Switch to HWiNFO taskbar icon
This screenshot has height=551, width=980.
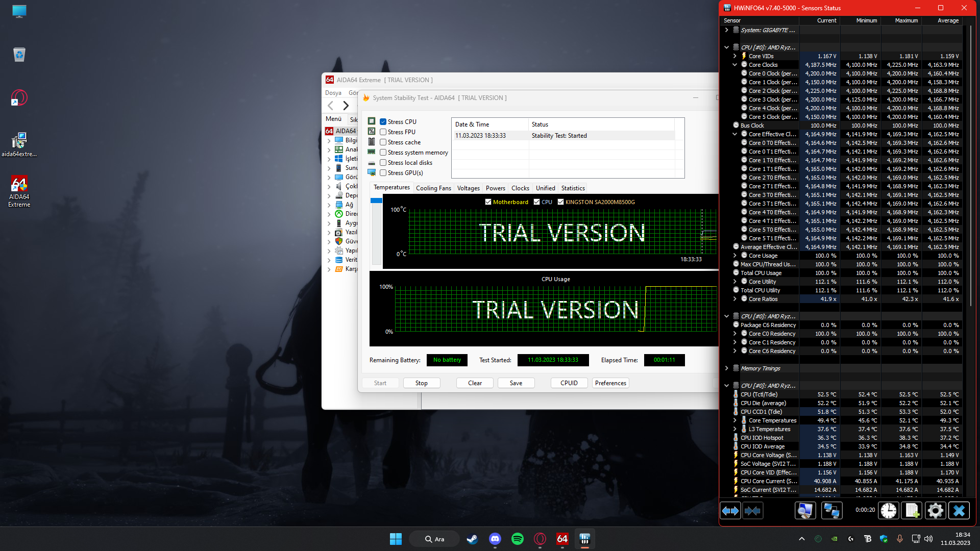coord(584,539)
